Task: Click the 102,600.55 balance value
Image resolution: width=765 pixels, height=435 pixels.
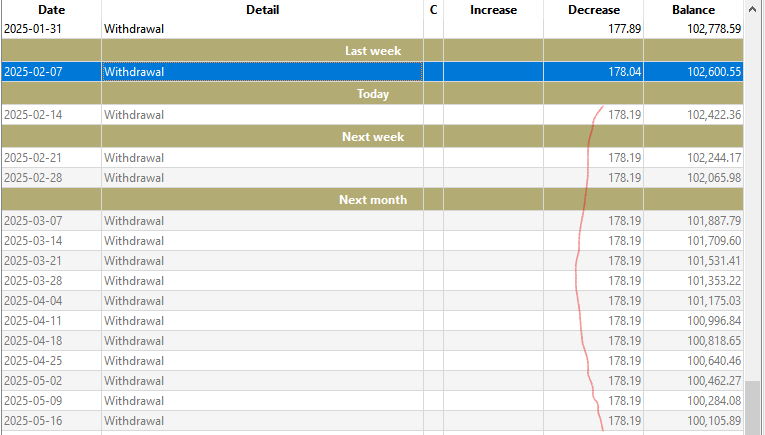Action: coord(714,72)
